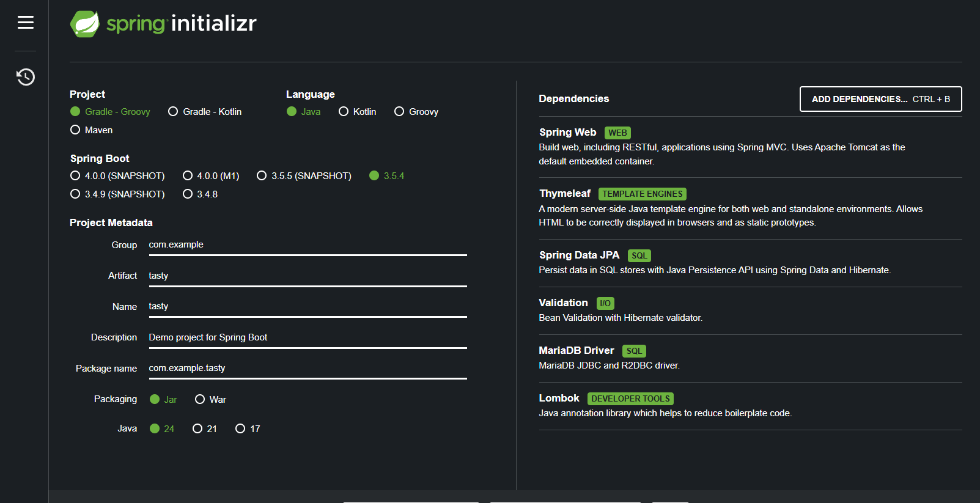The image size is (980, 503).
Task: Select Spring Boot 3.5.4
Action: [x=387, y=176]
